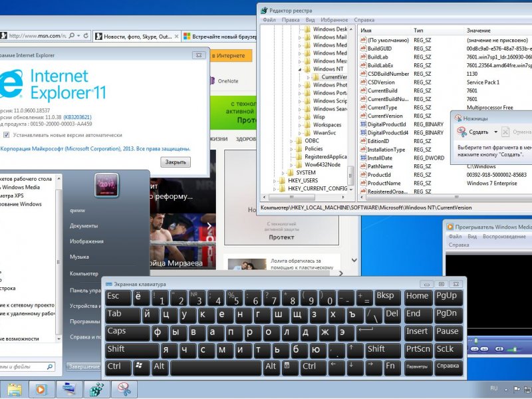The width and height of the screenshot is (532, 399).
Task: Open Windows Explorer from the taskbar
Action: click(15, 390)
